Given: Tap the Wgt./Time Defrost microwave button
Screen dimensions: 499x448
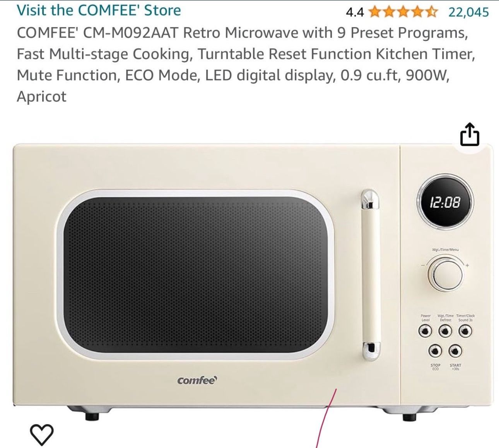Looking at the screenshot, I should point(446,331).
